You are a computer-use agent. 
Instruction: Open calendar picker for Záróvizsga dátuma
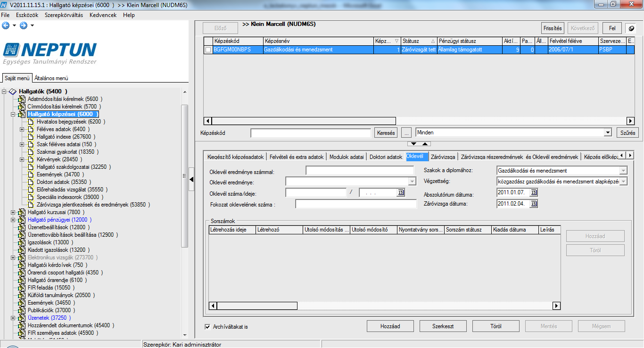click(x=533, y=204)
